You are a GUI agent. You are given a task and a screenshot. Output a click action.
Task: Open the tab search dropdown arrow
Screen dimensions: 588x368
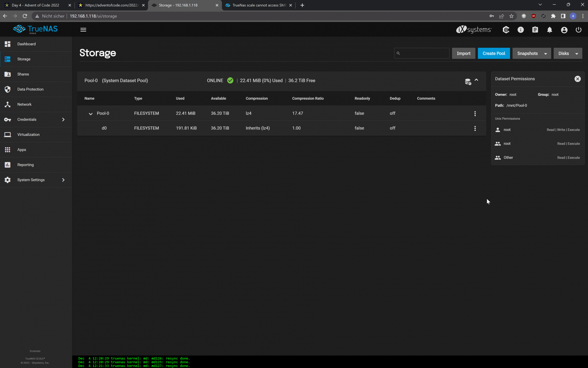[540, 5]
